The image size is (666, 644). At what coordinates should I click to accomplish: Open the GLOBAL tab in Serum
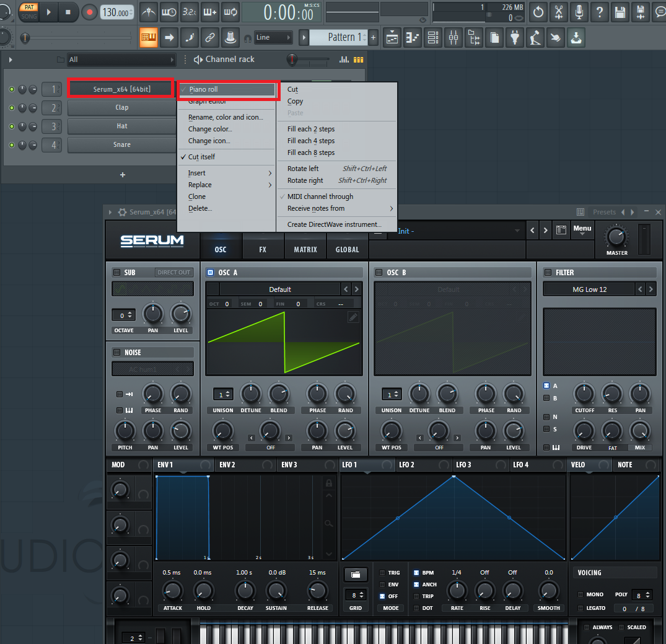pyautogui.click(x=347, y=250)
